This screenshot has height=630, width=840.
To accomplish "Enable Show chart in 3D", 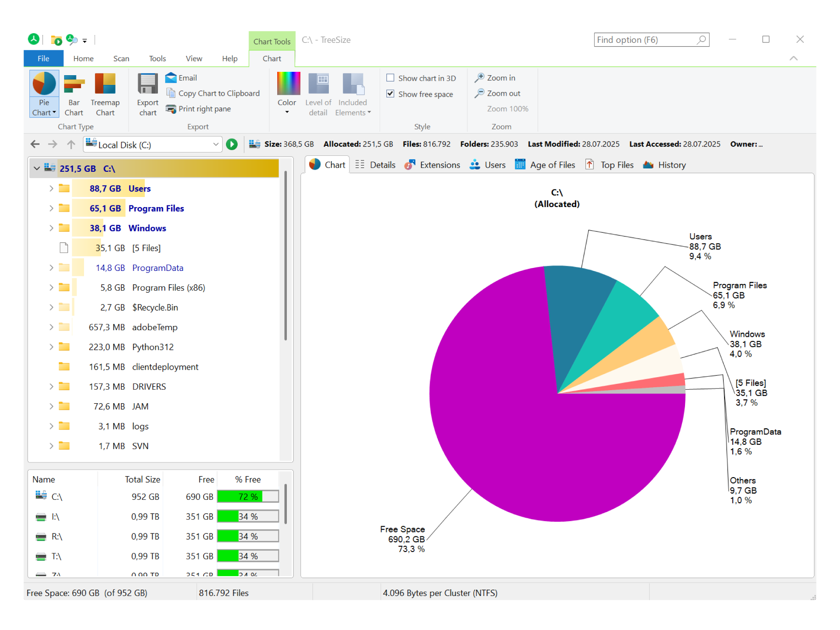I will 390,78.
